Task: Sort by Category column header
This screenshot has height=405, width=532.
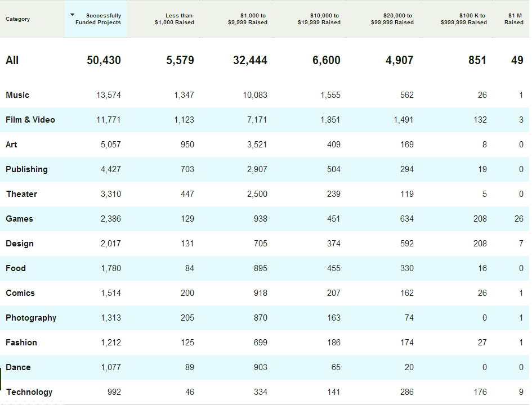Action: point(18,19)
